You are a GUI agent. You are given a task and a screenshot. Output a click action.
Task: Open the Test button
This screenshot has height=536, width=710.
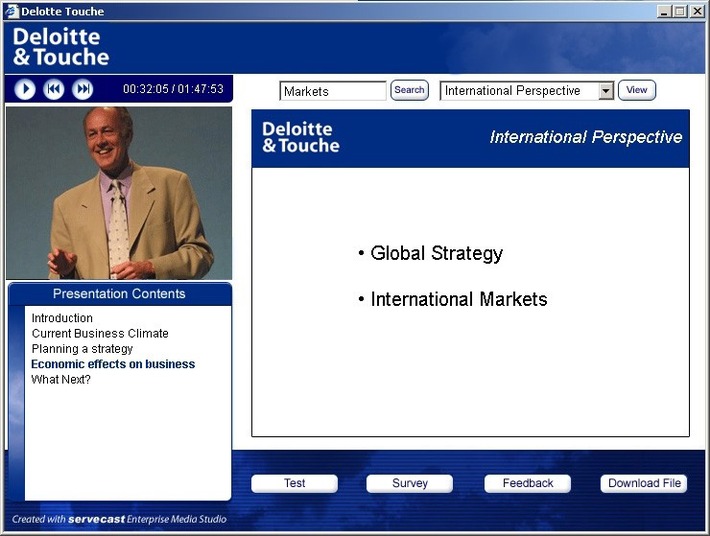point(294,483)
